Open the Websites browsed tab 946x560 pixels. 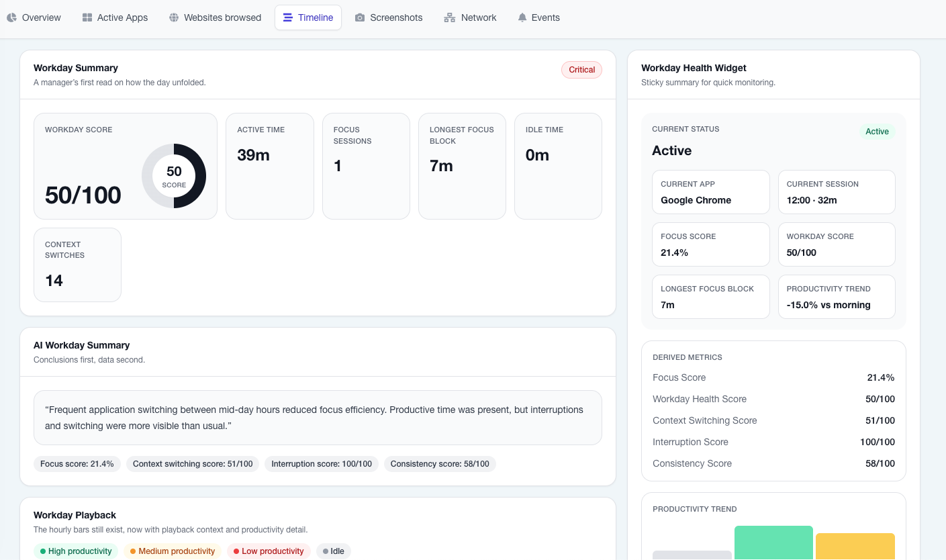(215, 17)
